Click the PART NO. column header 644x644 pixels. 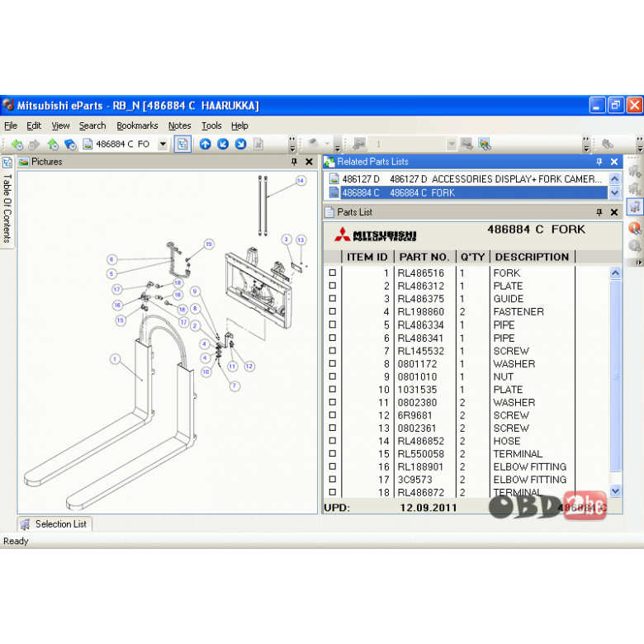pos(424,257)
